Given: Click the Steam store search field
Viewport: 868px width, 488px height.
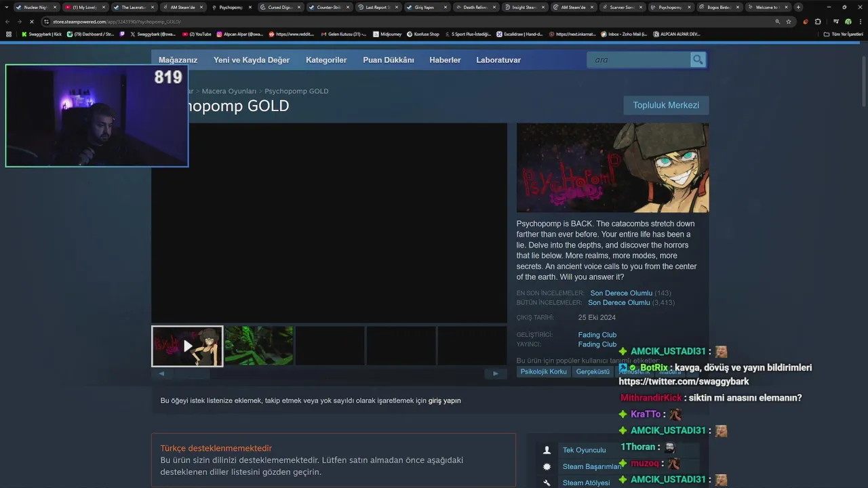Looking at the screenshot, I should (x=638, y=60).
